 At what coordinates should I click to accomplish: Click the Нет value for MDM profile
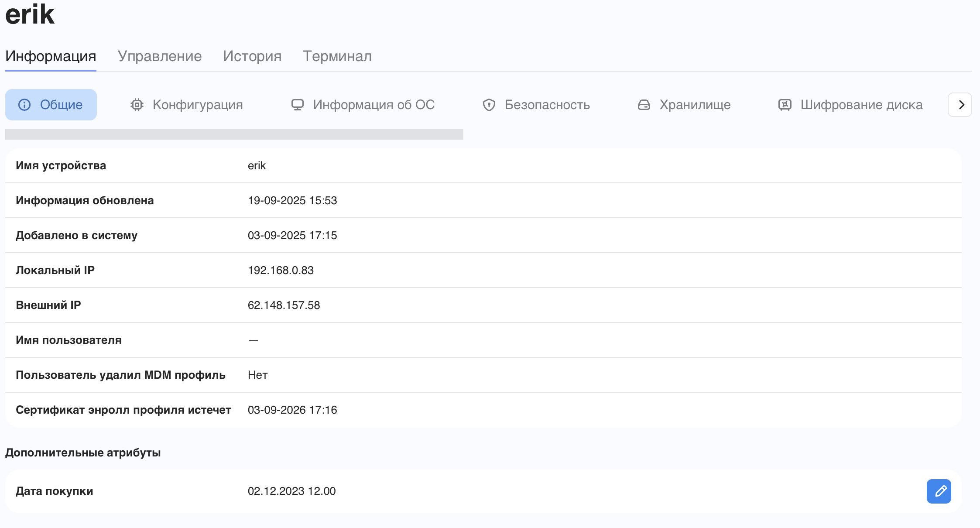257,375
